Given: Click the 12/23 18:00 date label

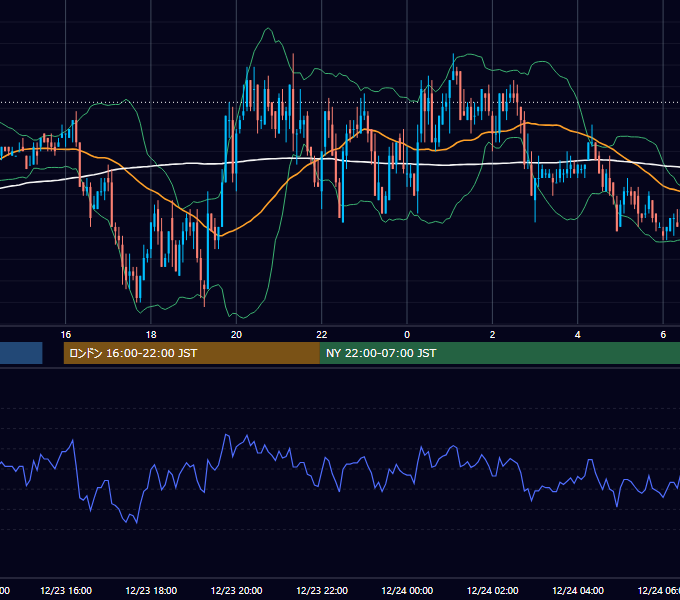Looking at the screenshot, I should (x=151, y=591).
